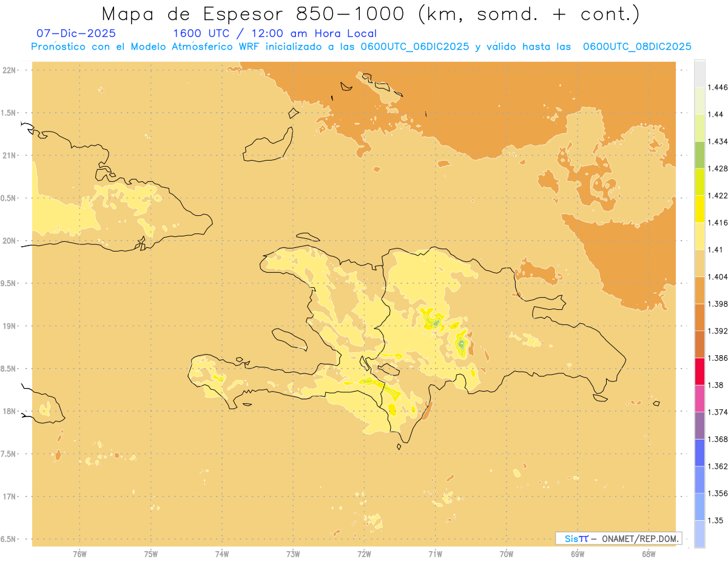
Task: Pick the green swatch between 1.428 and 1.434
Action: click(699, 155)
